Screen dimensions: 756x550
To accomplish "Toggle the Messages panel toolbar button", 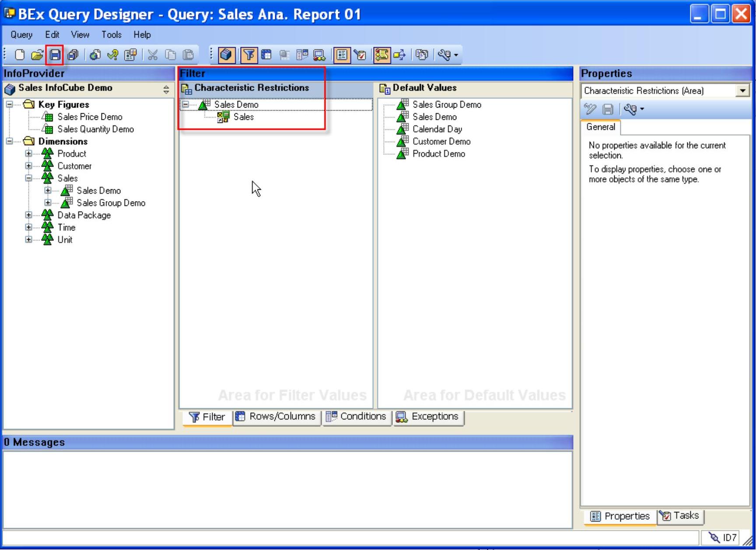I will click(x=381, y=55).
